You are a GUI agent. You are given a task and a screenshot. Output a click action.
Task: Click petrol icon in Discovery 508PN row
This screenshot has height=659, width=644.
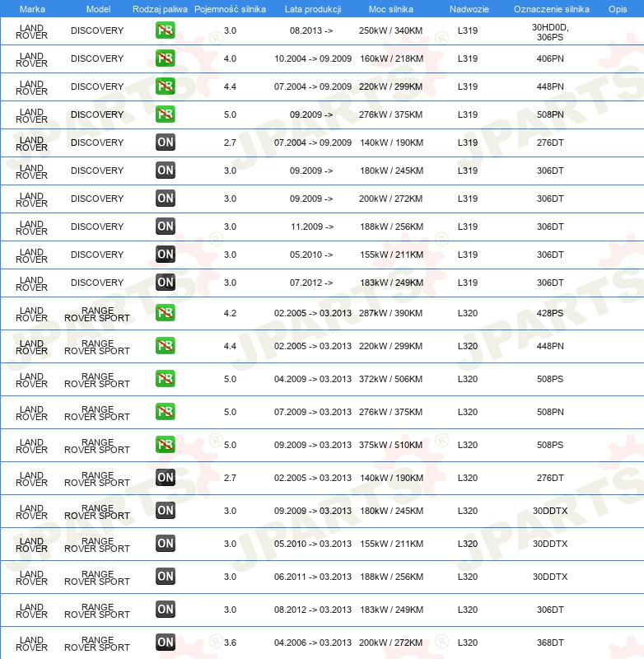click(165, 115)
